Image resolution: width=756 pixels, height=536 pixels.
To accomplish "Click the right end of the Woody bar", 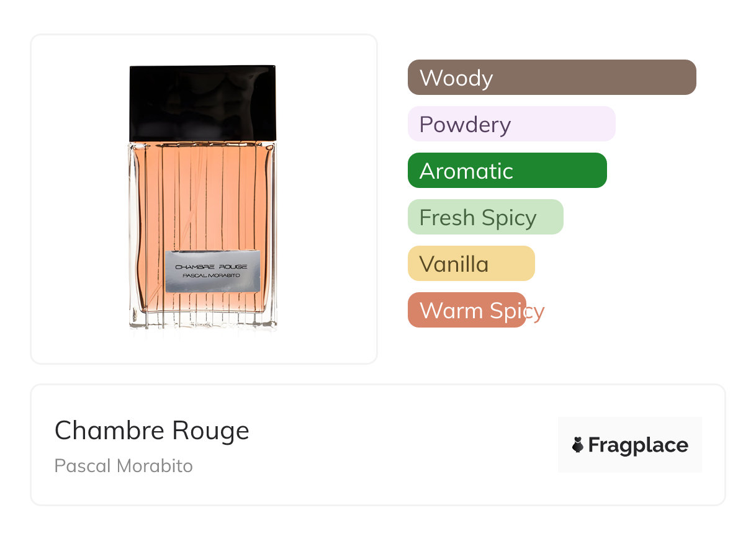I will click(x=686, y=78).
